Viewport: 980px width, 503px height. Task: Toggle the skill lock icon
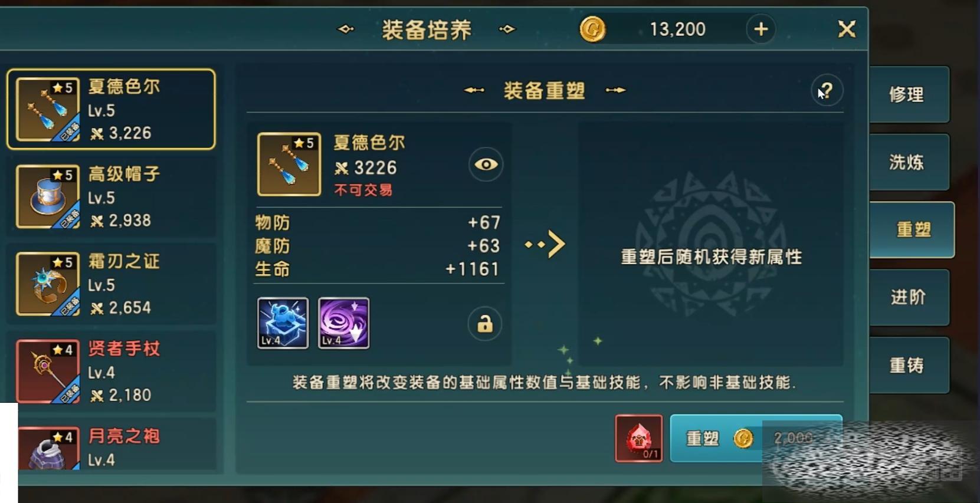(x=485, y=324)
